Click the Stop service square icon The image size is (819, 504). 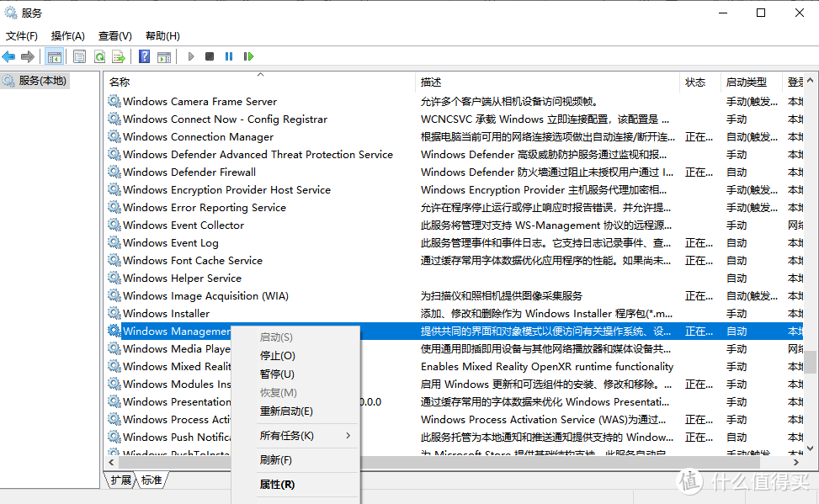[x=210, y=56]
